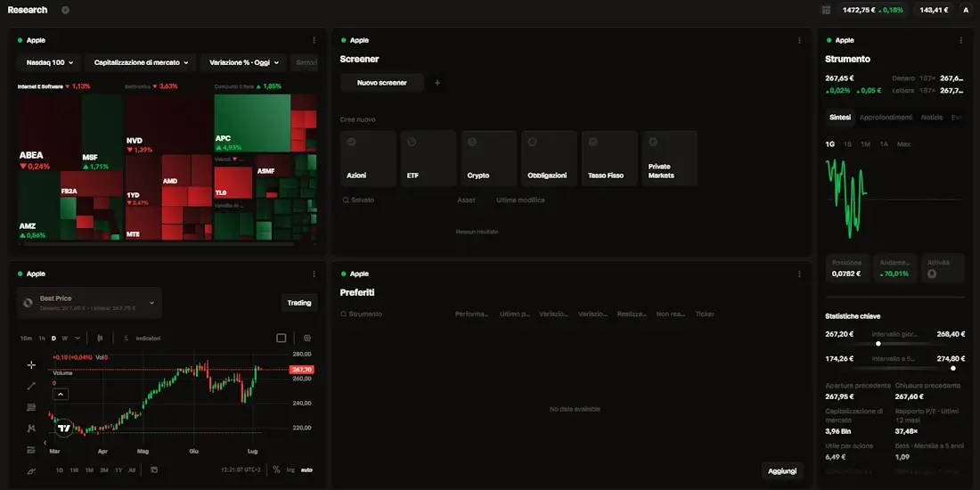Click the portfolio value 1472,75 € pill
Screen dimensions: 980x490
(872, 10)
